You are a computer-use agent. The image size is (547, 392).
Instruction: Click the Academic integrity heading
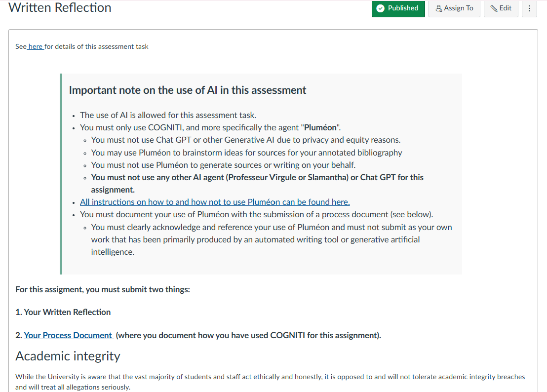point(68,356)
